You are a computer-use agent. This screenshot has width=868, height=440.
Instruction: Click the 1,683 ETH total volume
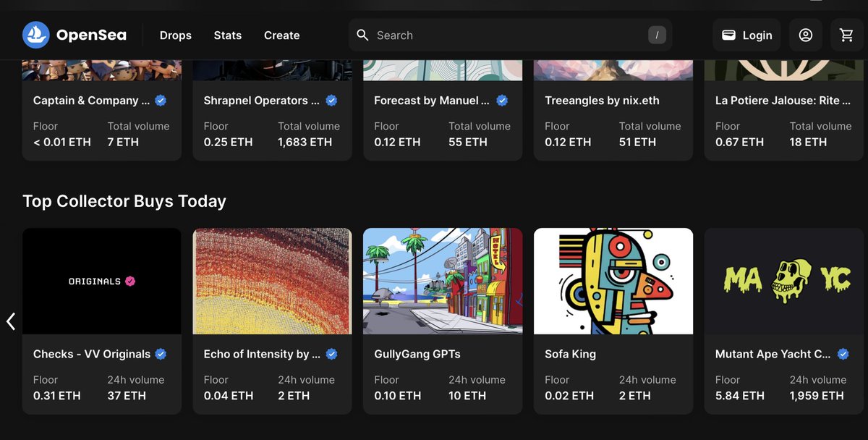(305, 142)
